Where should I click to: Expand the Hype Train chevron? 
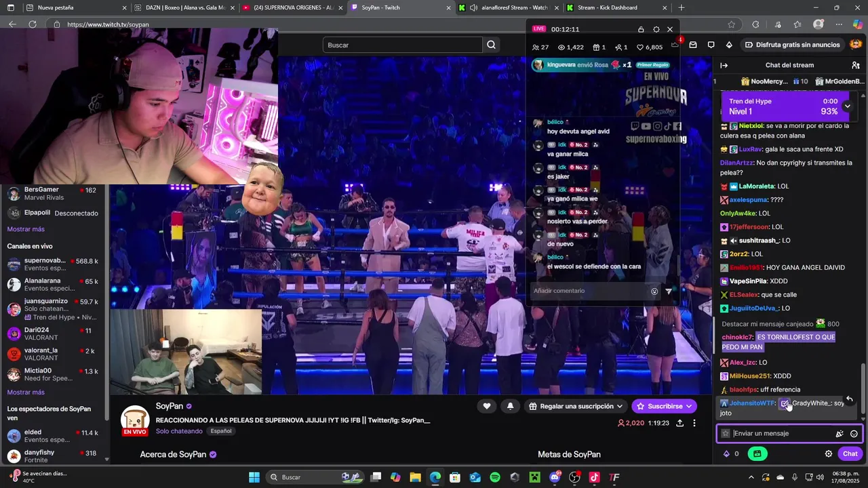(847, 106)
